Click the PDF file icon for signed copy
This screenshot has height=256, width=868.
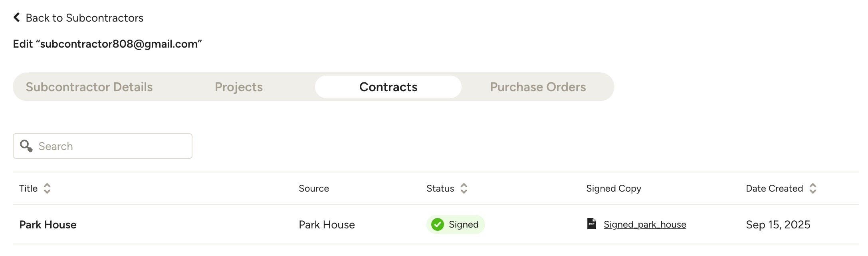pos(591,224)
